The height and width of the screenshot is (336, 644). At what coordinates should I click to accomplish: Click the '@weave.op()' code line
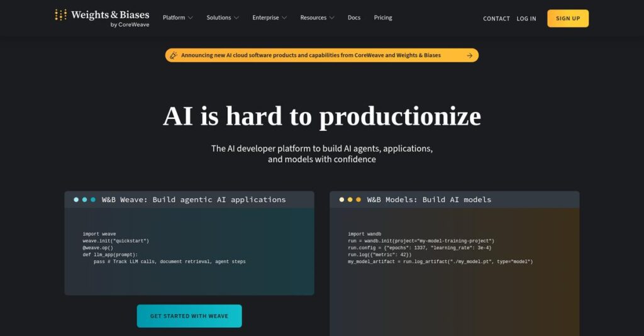tap(97, 248)
